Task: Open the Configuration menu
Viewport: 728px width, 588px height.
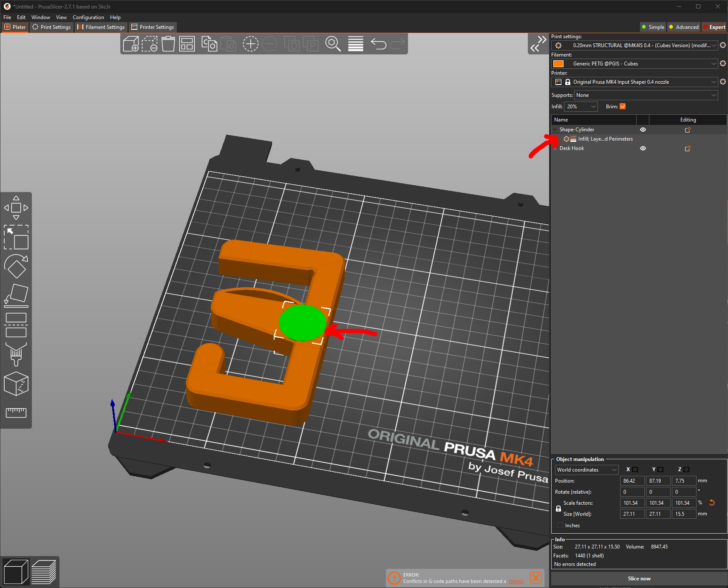Action: pyautogui.click(x=88, y=17)
